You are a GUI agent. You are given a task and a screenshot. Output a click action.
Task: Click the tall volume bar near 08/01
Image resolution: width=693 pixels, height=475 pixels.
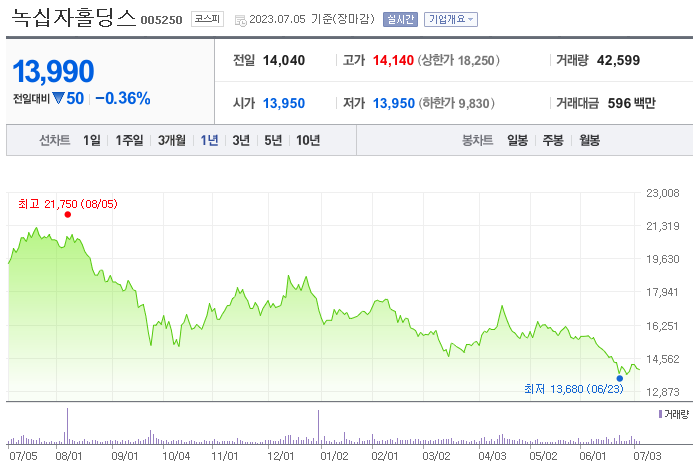point(68,426)
